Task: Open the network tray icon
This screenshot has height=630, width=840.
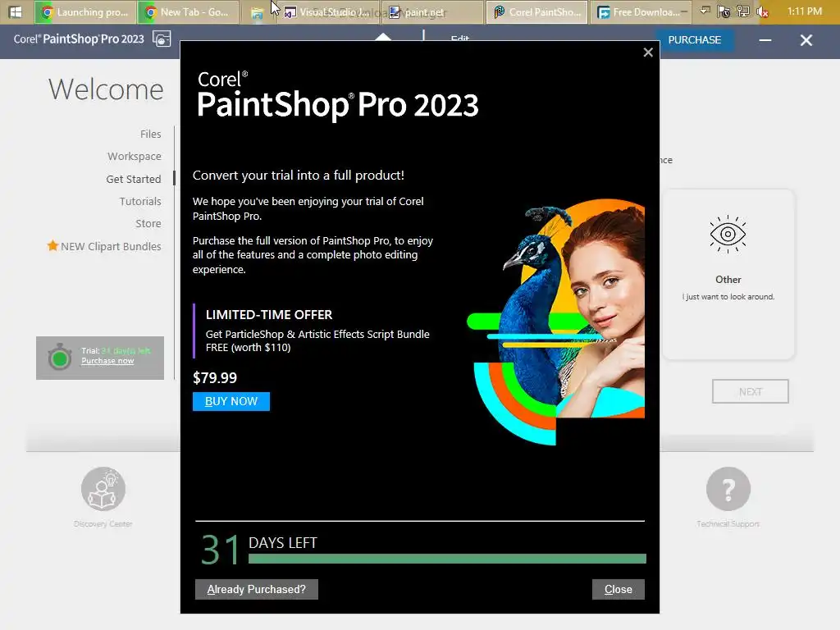Action: pyautogui.click(x=743, y=11)
